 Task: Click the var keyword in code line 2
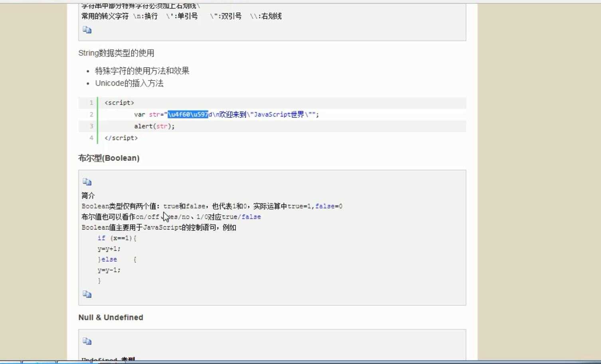click(139, 115)
